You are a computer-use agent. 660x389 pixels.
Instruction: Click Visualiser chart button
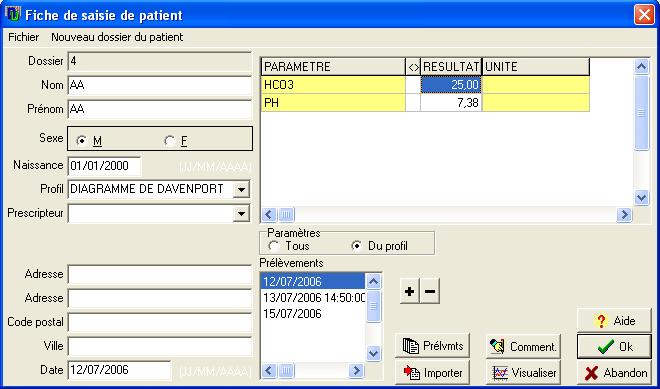[523, 373]
